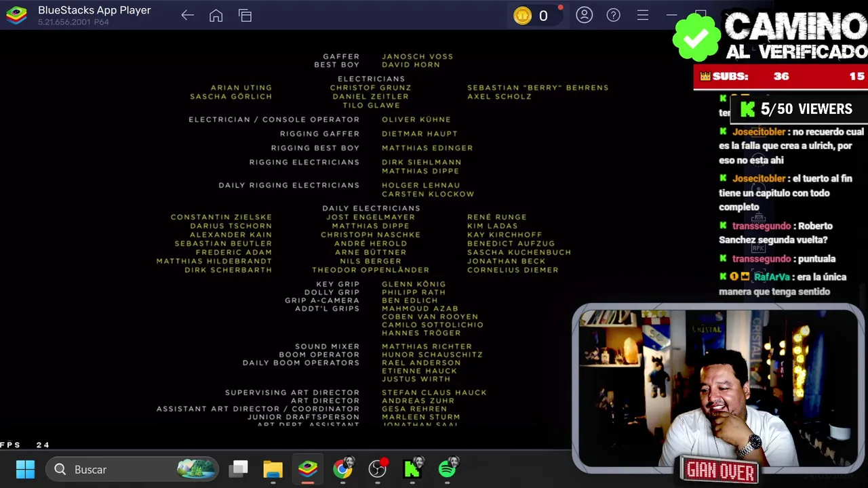Image resolution: width=868 pixels, height=488 pixels.
Task: Go to BlueStacks home screen
Action: 216,16
